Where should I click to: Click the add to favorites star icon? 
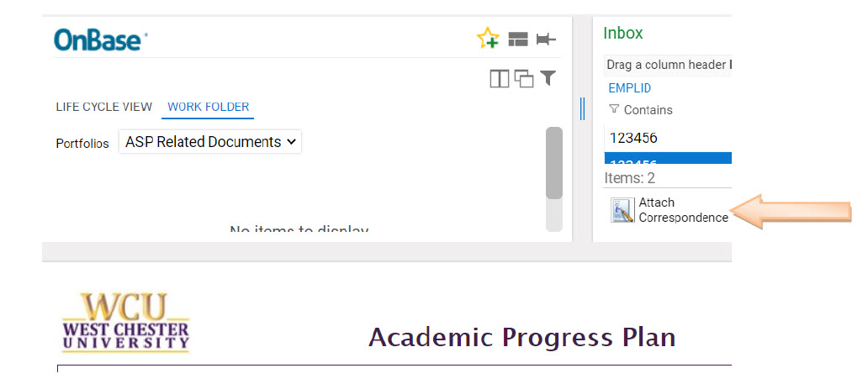[x=488, y=38]
